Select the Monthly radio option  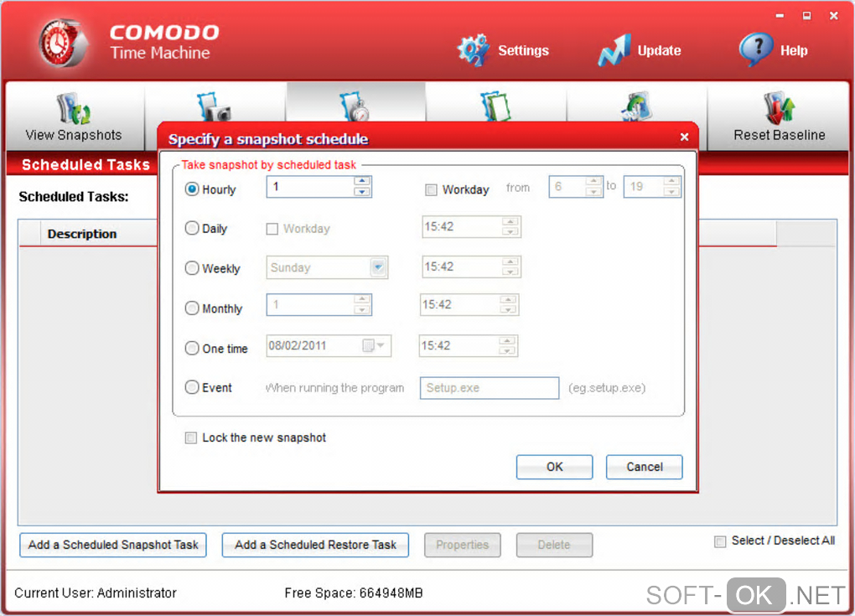coord(192,308)
